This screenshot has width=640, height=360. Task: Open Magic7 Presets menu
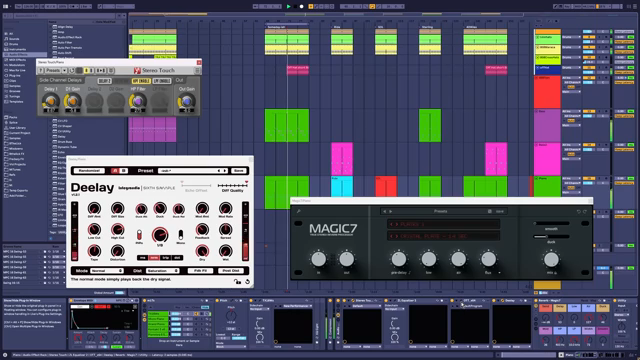(x=440, y=211)
